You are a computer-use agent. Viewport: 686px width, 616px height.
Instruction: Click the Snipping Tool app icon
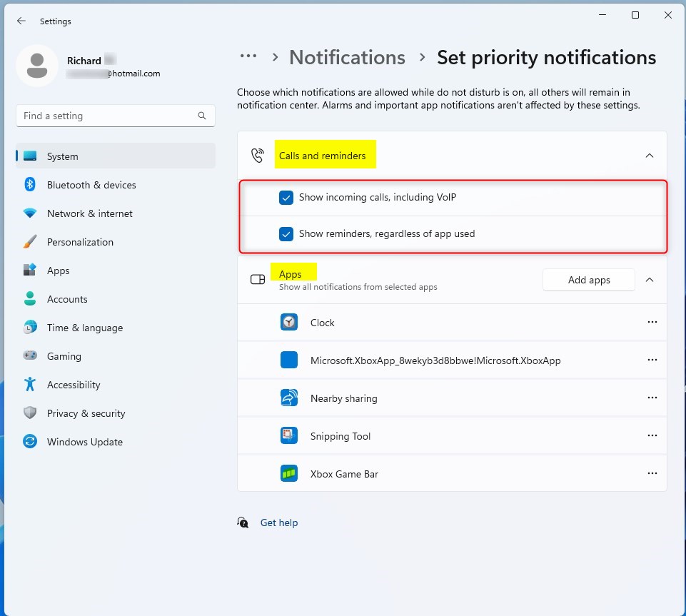click(289, 435)
